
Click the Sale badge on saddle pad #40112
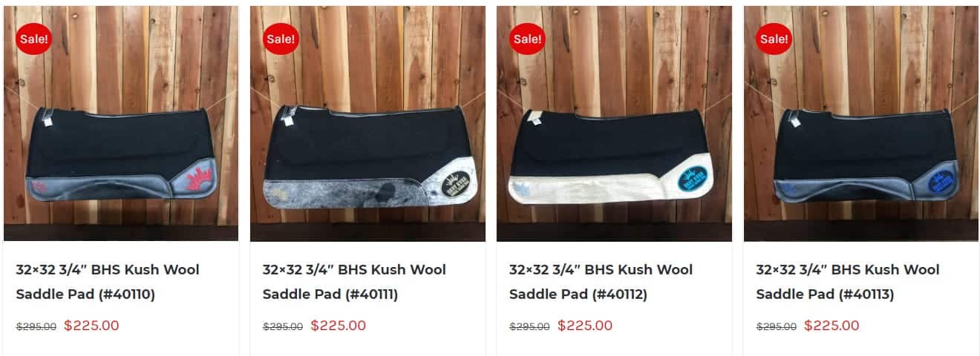(x=528, y=39)
